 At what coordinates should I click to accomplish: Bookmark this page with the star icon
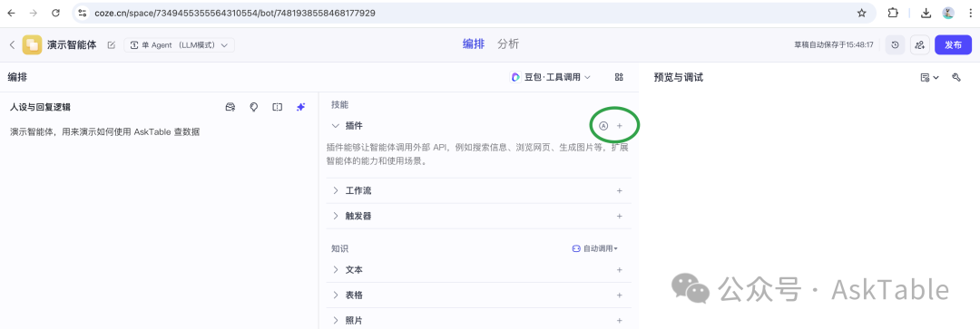coord(861,13)
